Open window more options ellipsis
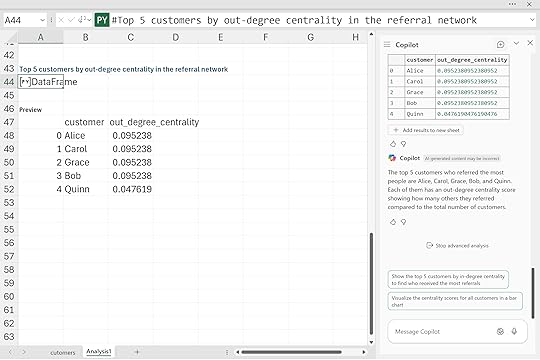The height and width of the screenshot is (360, 540). click(x=512, y=4)
